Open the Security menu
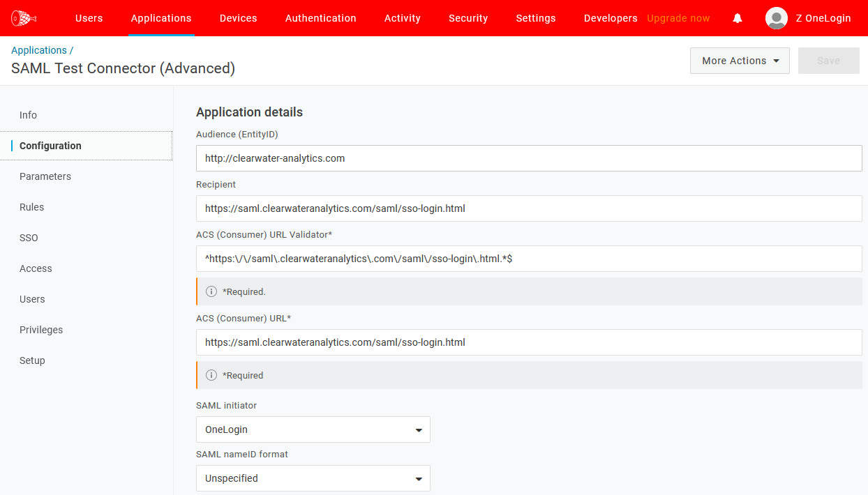 point(468,18)
